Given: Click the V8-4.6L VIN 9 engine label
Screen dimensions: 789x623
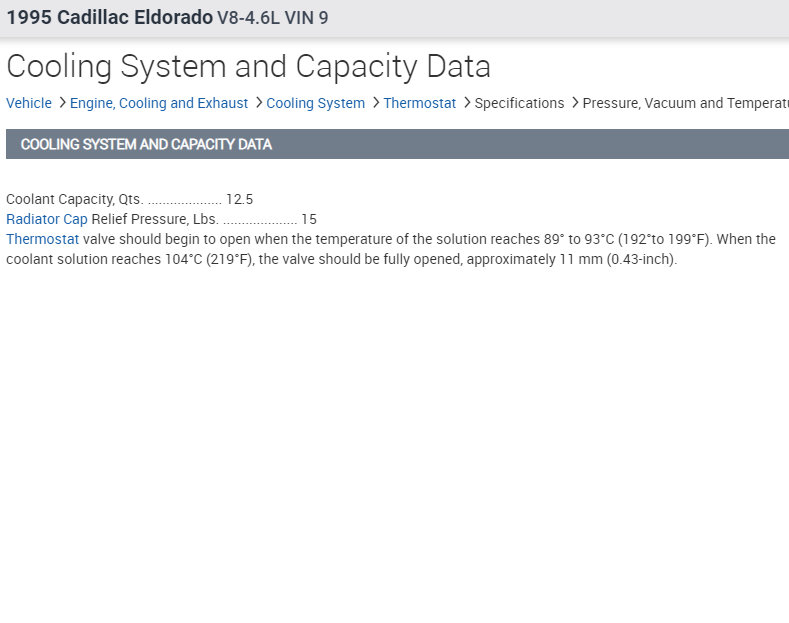Looking at the screenshot, I should [272, 18].
